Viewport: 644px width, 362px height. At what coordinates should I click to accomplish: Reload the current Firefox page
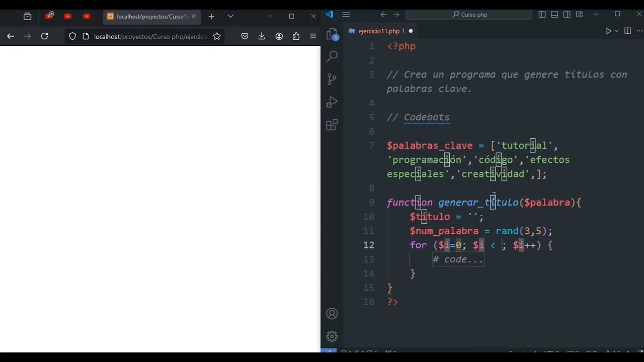[44, 36]
